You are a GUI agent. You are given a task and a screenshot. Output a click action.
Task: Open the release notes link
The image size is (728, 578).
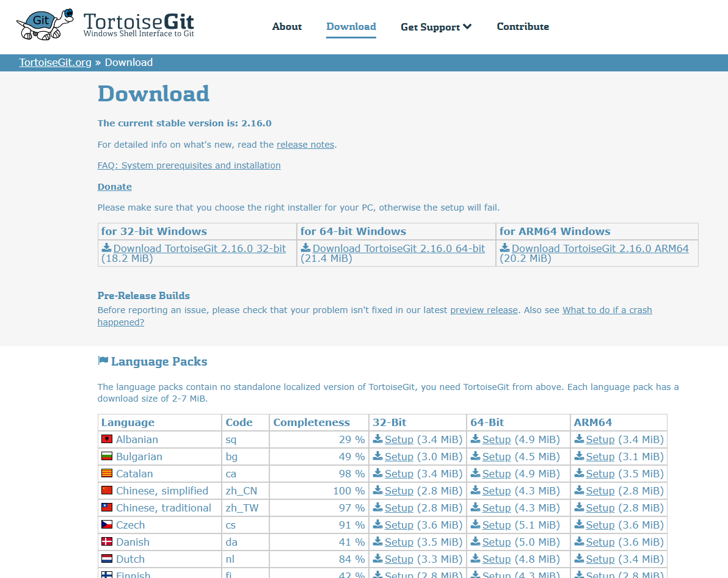pyautogui.click(x=305, y=145)
